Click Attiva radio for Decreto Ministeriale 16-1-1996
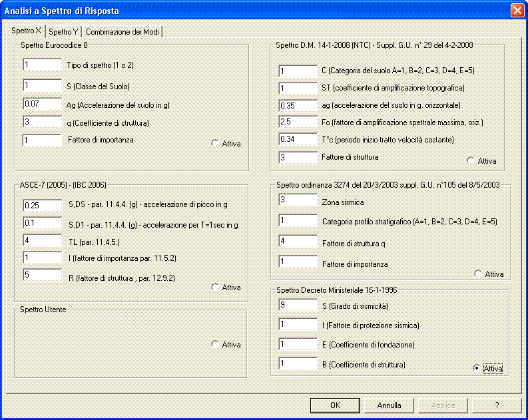The image size is (528, 420). pyautogui.click(x=476, y=368)
